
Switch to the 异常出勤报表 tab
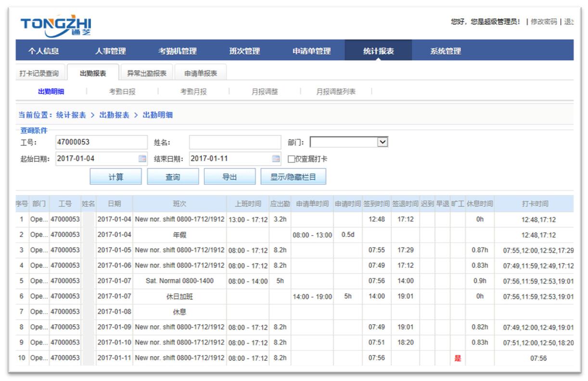[x=147, y=73]
